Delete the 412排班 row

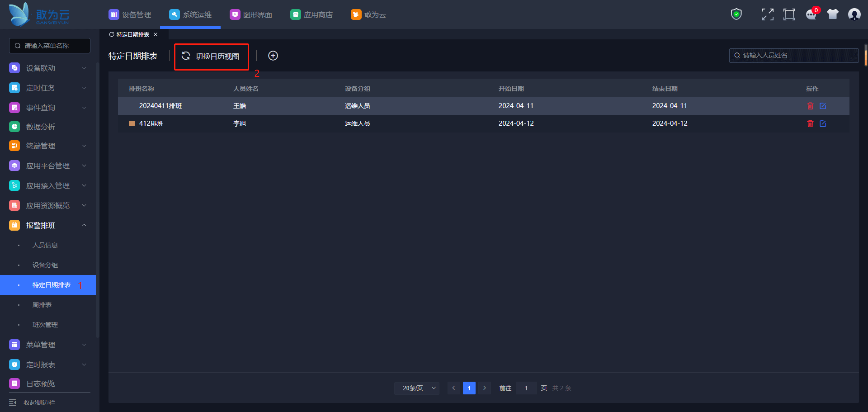(x=810, y=123)
